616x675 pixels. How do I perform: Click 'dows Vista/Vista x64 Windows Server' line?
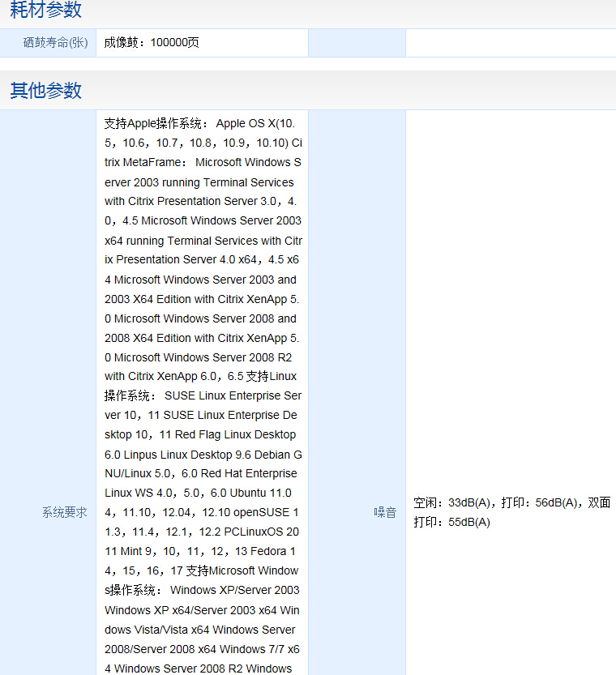[199, 630]
